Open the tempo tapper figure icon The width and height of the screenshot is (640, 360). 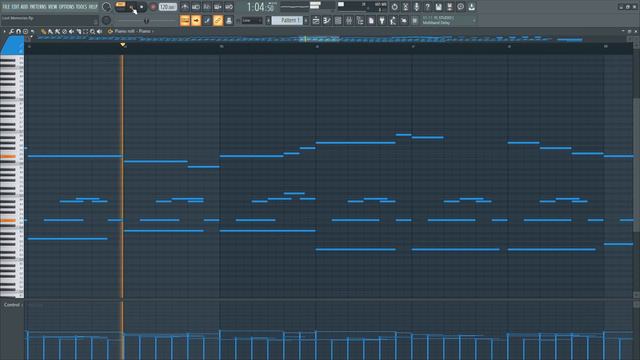(393, 20)
